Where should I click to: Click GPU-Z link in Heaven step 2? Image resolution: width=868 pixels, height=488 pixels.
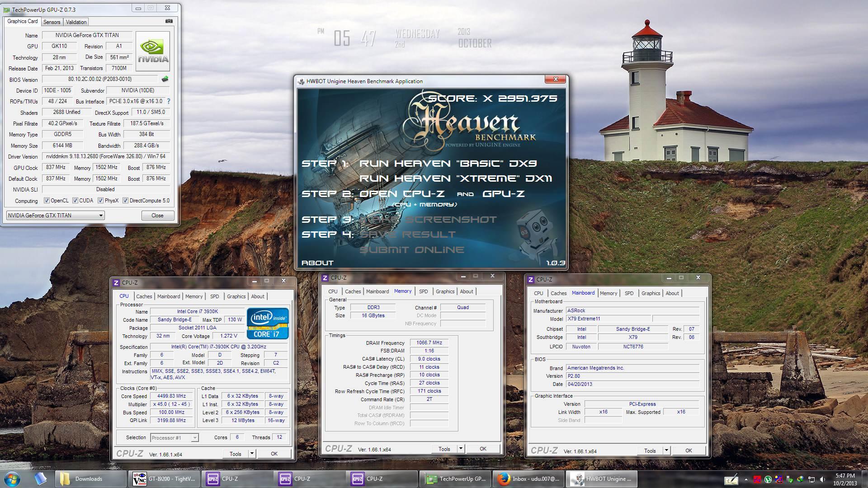[503, 194]
